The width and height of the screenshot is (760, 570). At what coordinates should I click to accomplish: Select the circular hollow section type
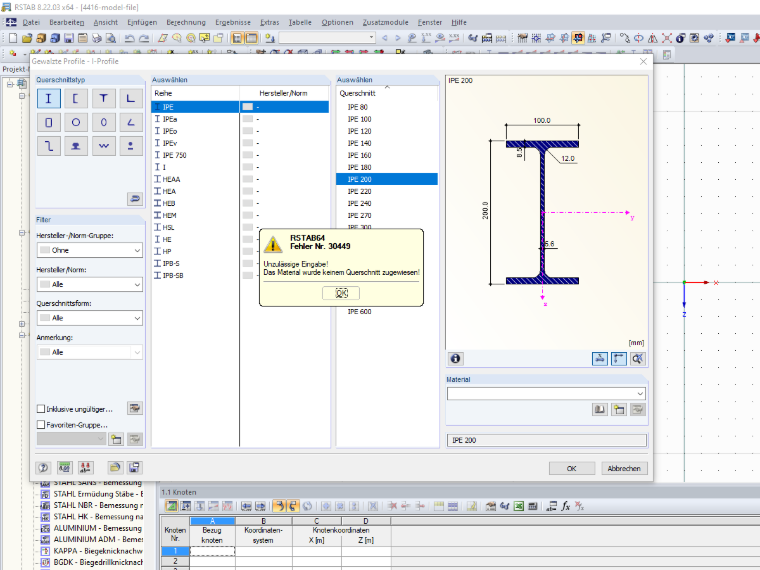(x=76, y=122)
